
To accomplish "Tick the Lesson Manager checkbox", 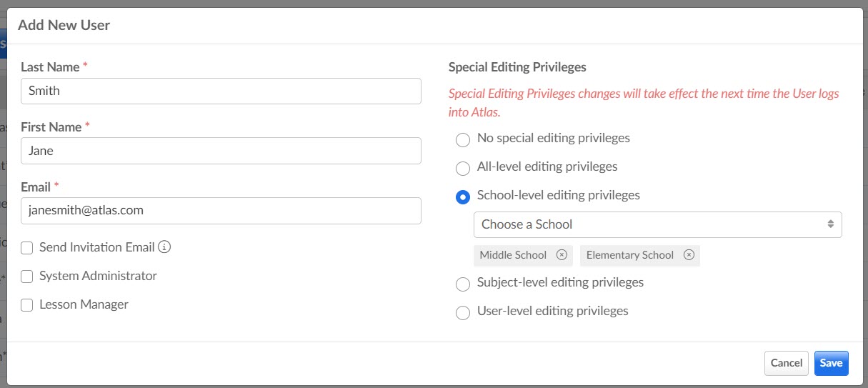I will tap(27, 305).
